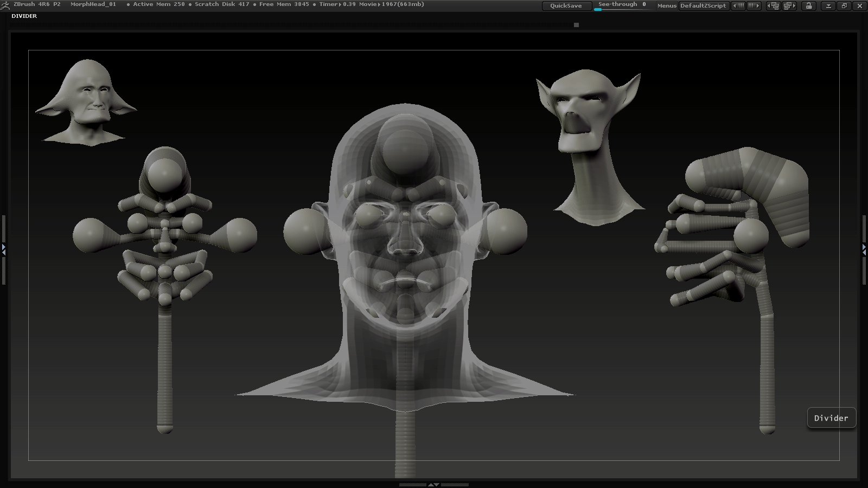Click the Divider button near bottom right

click(831, 418)
